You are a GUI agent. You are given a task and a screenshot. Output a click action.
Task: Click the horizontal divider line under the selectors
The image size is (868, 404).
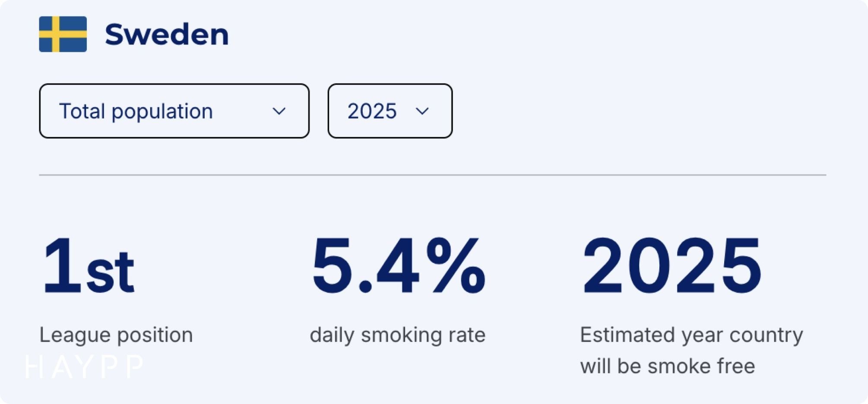pyautogui.click(x=432, y=174)
